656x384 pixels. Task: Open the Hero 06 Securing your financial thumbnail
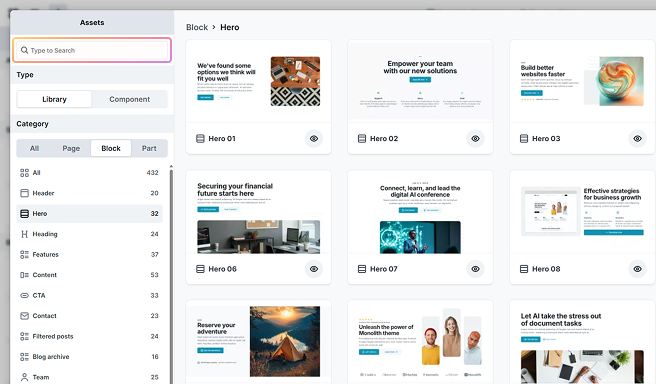click(x=259, y=212)
